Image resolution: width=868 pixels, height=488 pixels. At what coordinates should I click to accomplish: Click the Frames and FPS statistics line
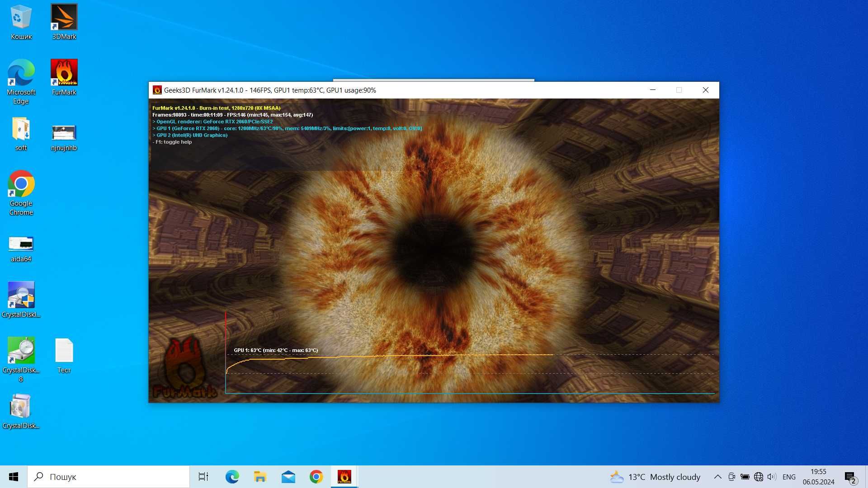232,115
